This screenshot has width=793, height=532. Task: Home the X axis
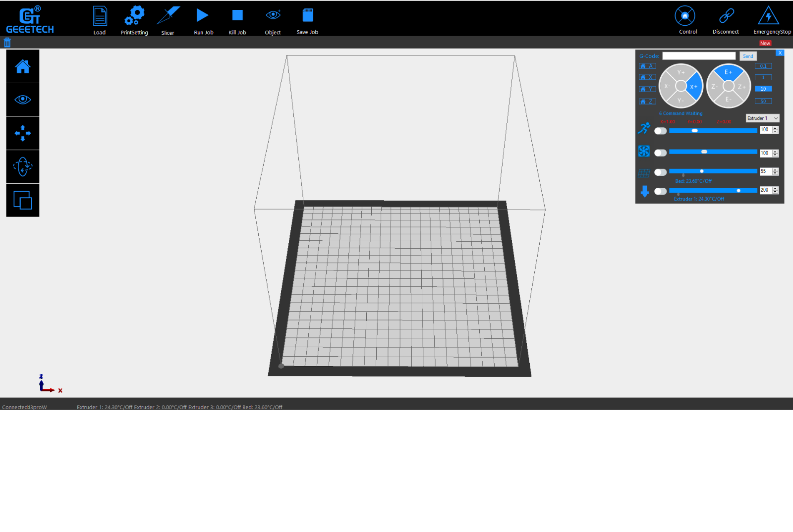click(x=647, y=77)
